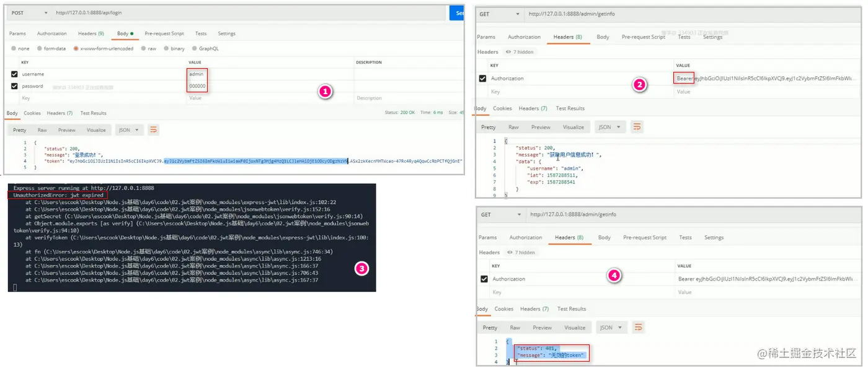Click the eye icon beside '7 hidden' in 401 getinfo panel
The width and height of the screenshot is (868, 371).
pyautogui.click(x=510, y=253)
